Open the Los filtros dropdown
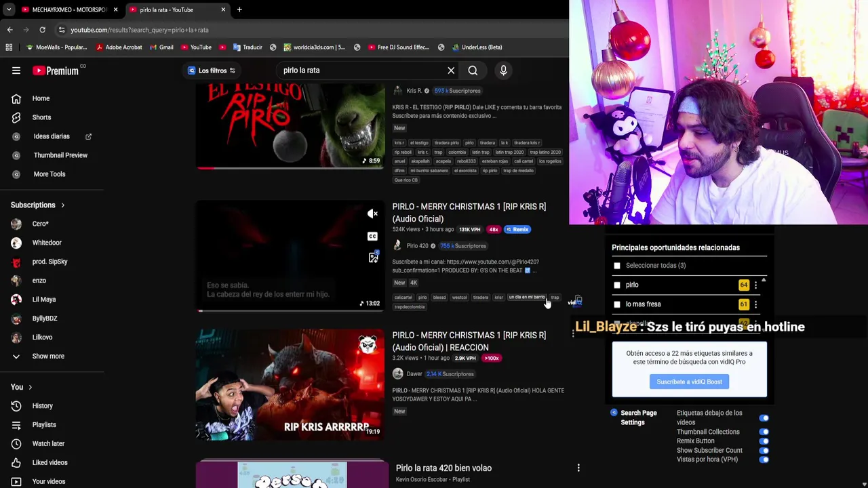The image size is (868, 488). coord(212,70)
